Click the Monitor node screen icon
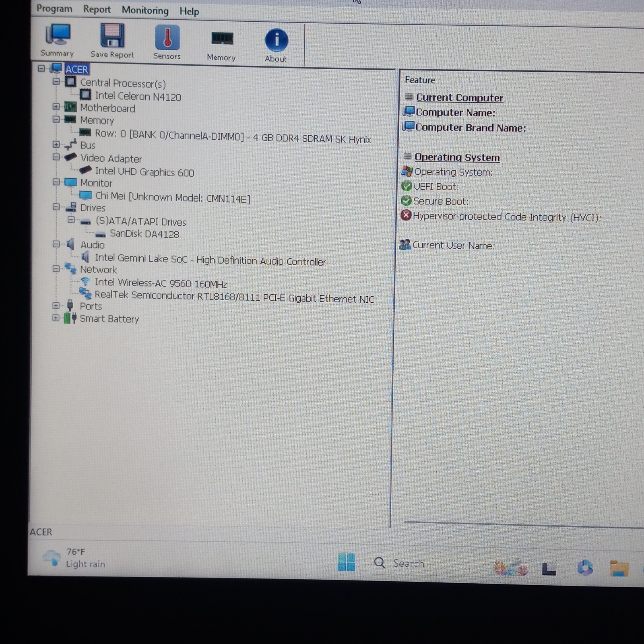Screen dimensions: 644x644 tap(70, 182)
